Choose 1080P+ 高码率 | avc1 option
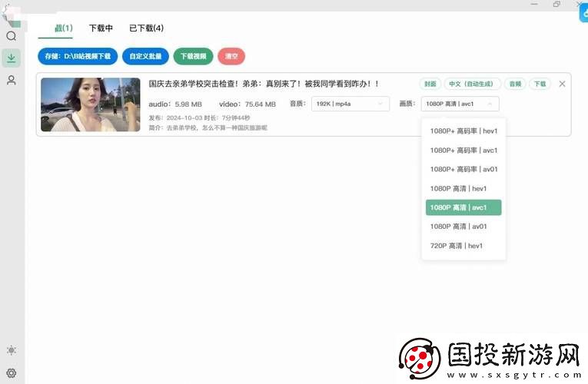Image resolution: width=588 pixels, height=384 pixels. tap(463, 151)
